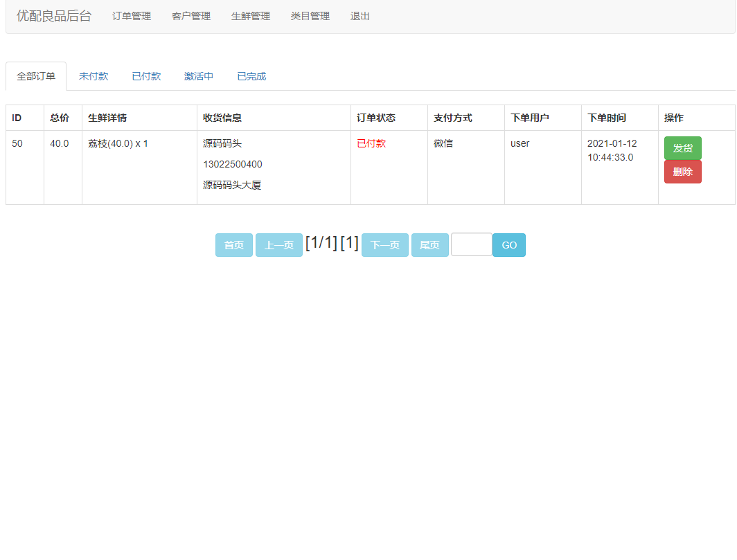Switch to the 激活中 tab
The image size is (737, 560).
pyautogui.click(x=198, y=76)
